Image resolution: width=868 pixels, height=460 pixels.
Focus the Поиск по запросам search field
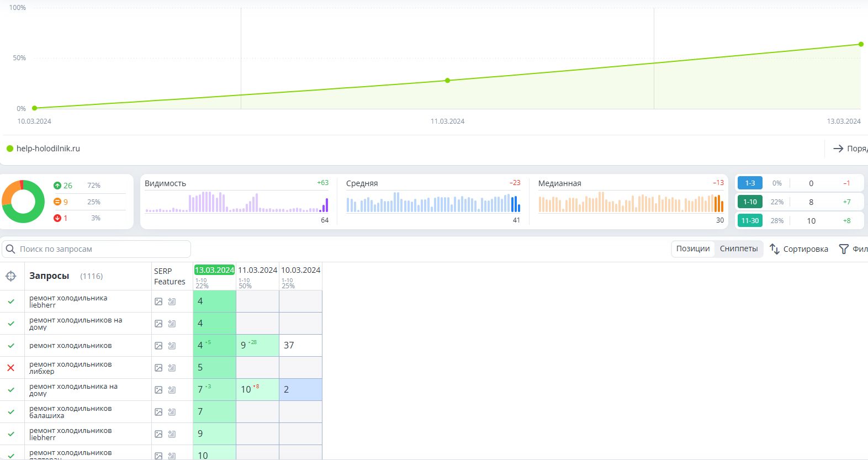pos(97,249)
